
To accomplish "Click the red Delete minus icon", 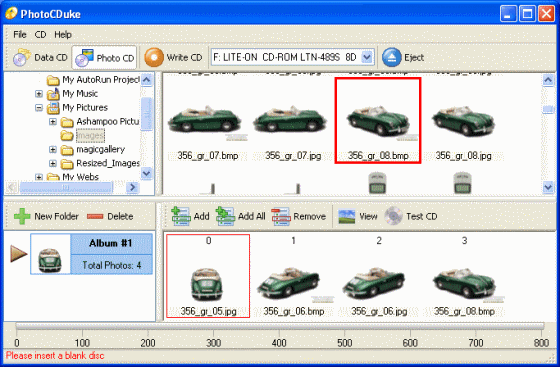I will point(95,216).
